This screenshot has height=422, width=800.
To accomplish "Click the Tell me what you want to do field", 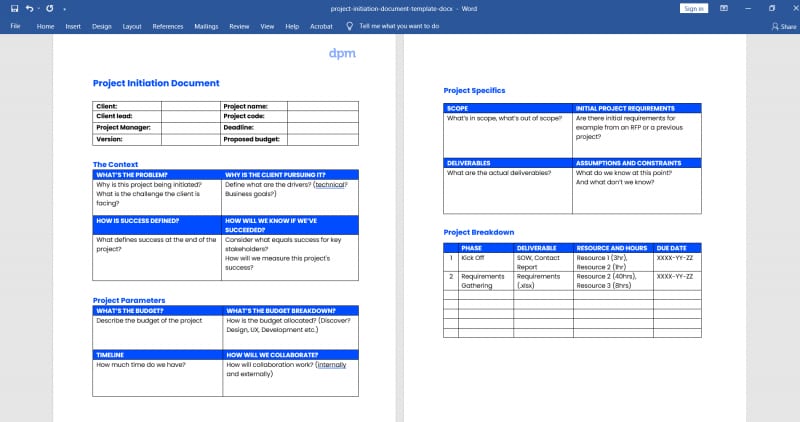I will (399, 26).
